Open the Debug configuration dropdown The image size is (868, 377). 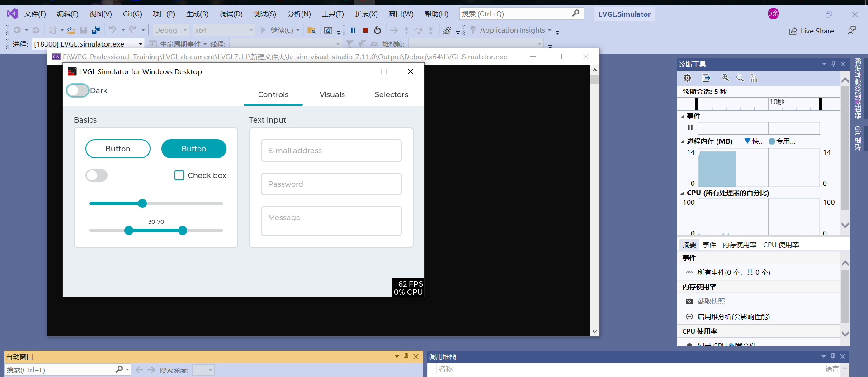coord(171,30)
